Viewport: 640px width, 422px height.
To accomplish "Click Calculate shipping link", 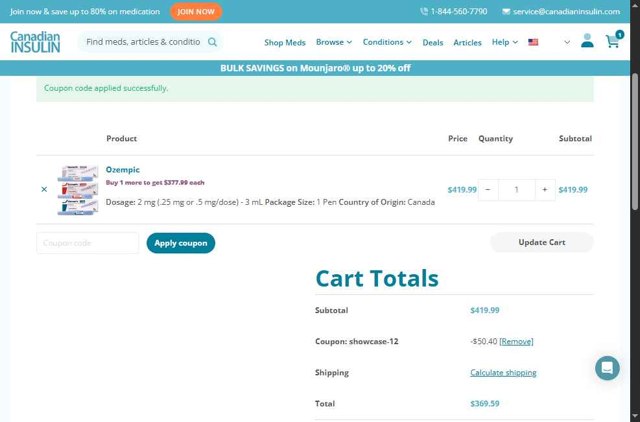I will (x=503, y=373).
